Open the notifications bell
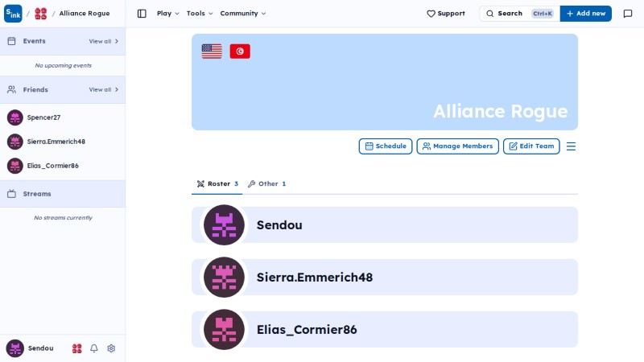 pos(94,348)
